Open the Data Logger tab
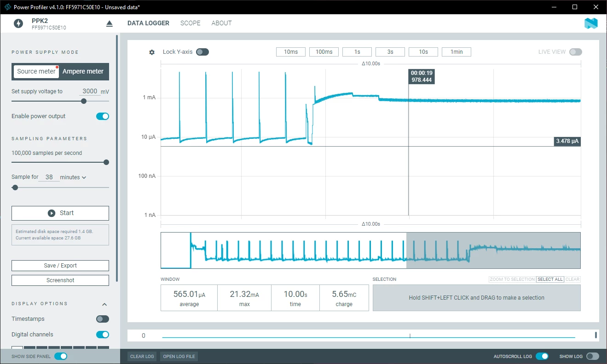This screenshot has width=607, height=364. (x=148, y=23)
